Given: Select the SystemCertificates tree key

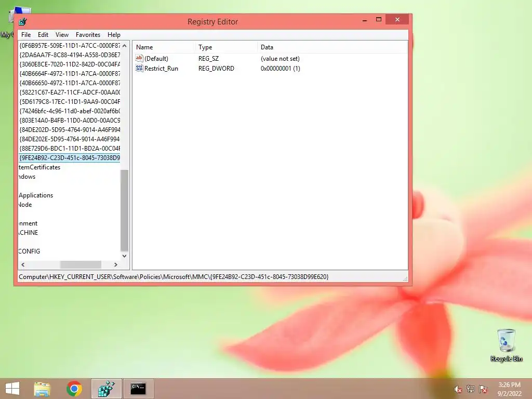Looking at the screenshot, I should coord(39,167).
